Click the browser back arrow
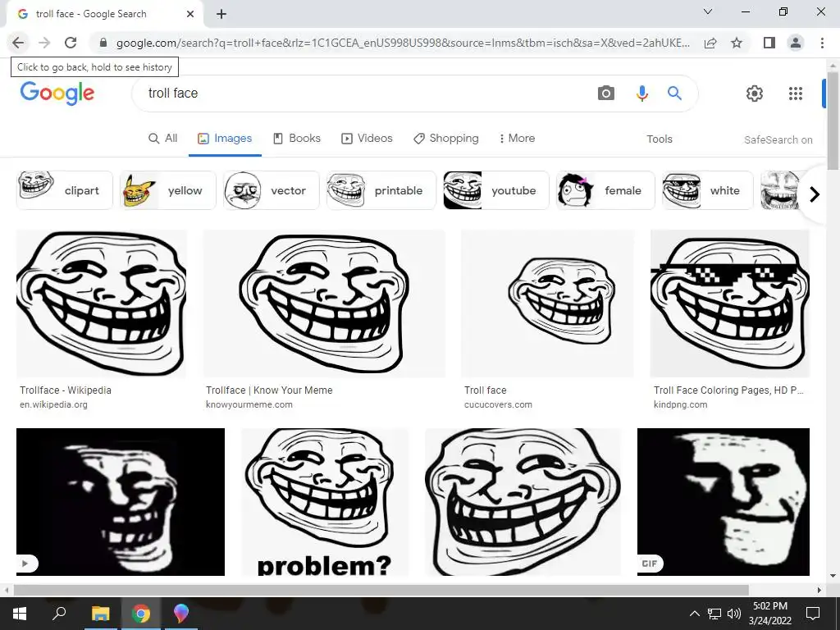The width and height of the screenshot is (840, 630). [18, 43]
